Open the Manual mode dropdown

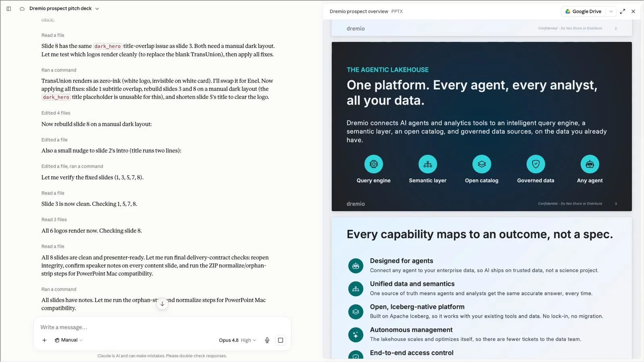[68, 340]
